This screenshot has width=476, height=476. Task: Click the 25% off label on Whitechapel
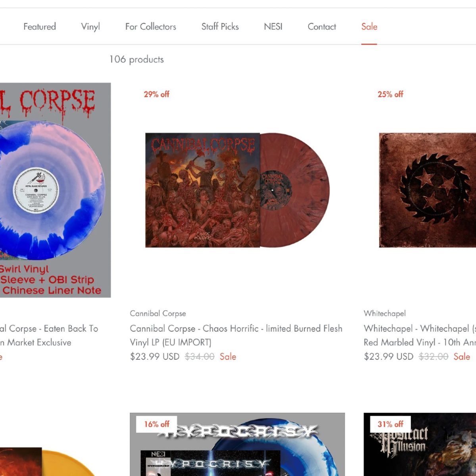(x=390, y=94)
